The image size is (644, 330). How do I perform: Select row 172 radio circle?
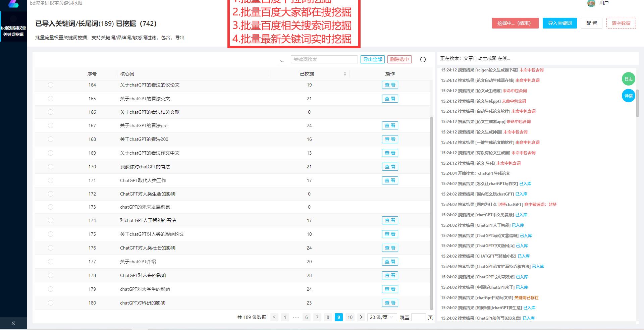point(51,194)
